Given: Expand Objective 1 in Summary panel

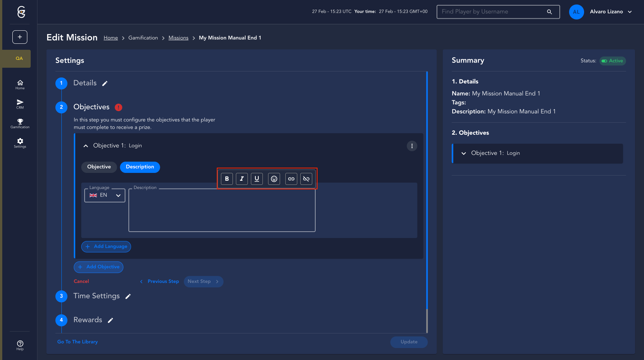Looking at the screenshot, I should pyautogui.click(x=464, y=153).
